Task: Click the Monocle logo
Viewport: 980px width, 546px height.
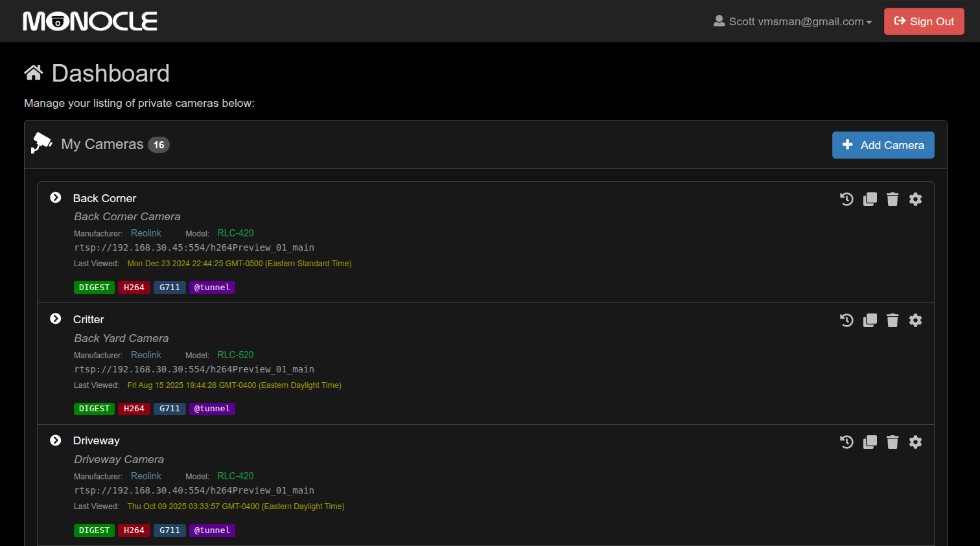Action: coord(90,21)
